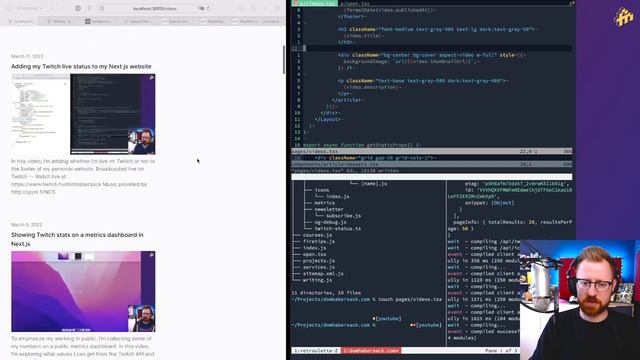This screenshot has width=640, height=360.
Task: Click the 'metrics' folder in the terminal tree
Action: click(x=325, y=203)
